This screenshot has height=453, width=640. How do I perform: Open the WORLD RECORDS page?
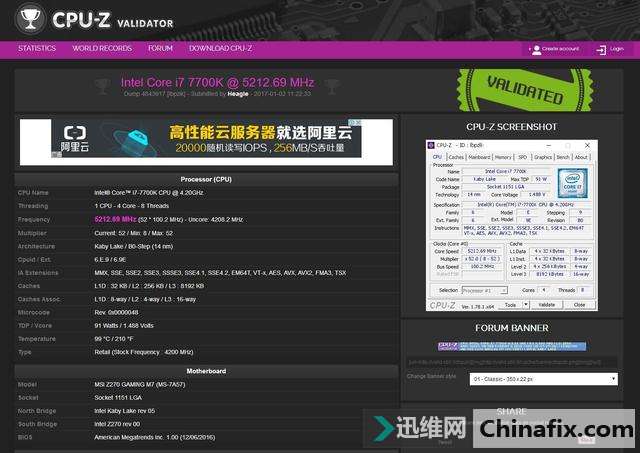(102, 49)
